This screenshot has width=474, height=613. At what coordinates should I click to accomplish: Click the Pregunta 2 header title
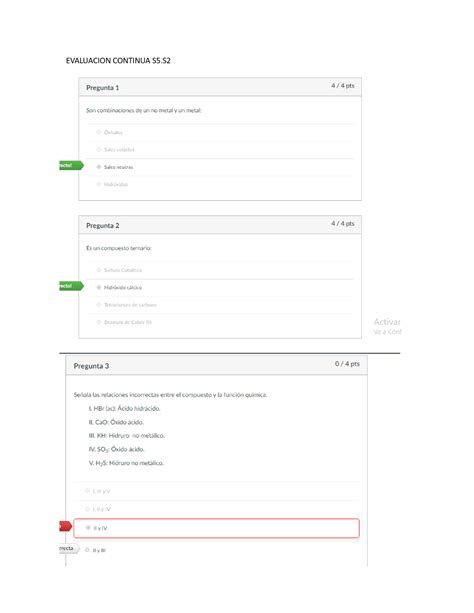tap(102, 226)
